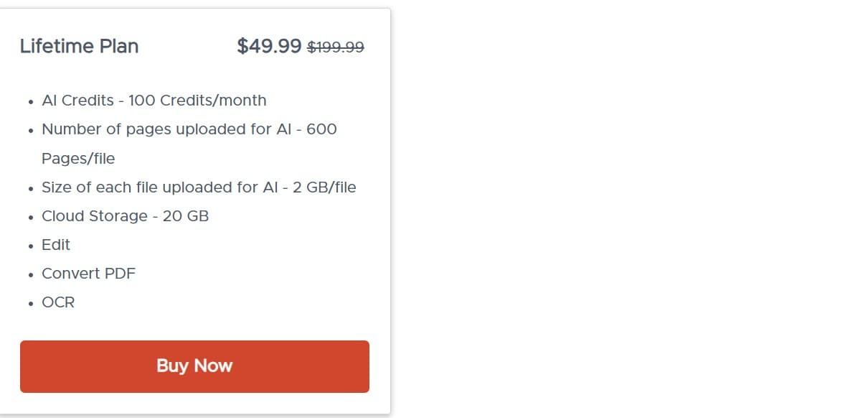Click the bullet beside Edit

32,246
